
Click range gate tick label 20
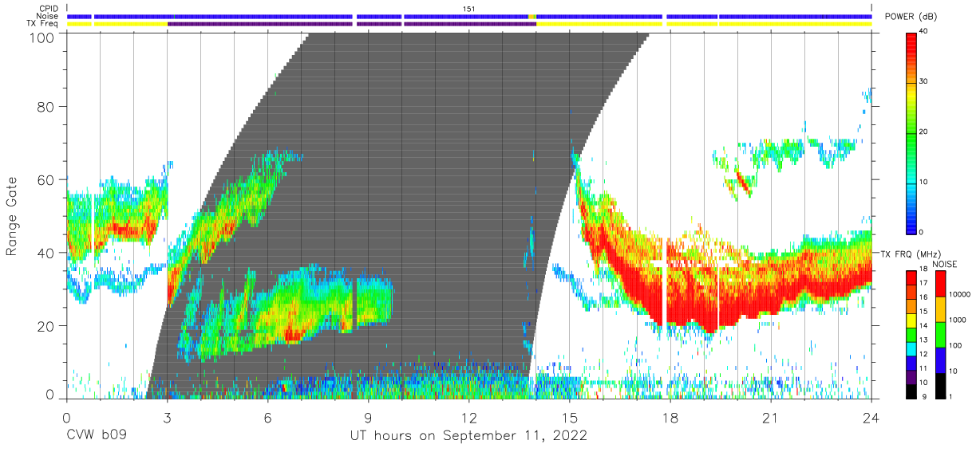point(46,326)
